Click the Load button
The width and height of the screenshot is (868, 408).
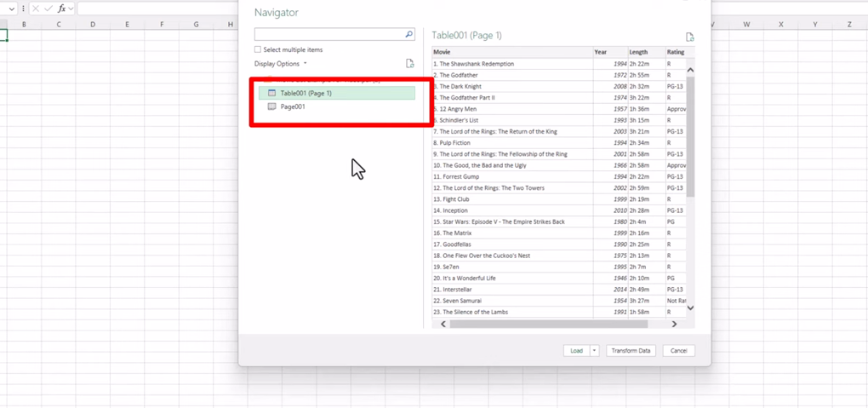coord(576,351)
